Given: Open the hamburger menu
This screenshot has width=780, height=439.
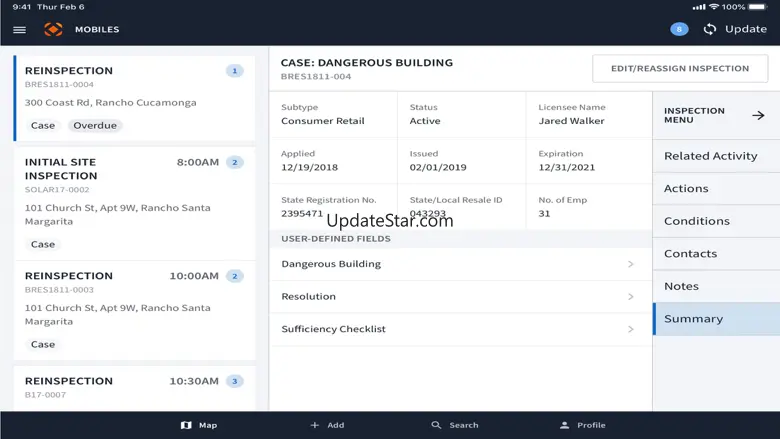Looking at the screenshot, I should point(19,30).
